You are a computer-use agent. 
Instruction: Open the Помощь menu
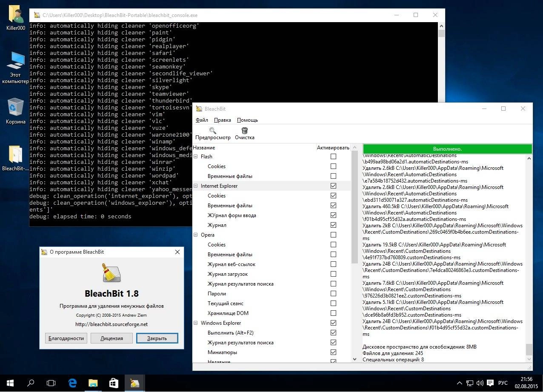point(247,120)
